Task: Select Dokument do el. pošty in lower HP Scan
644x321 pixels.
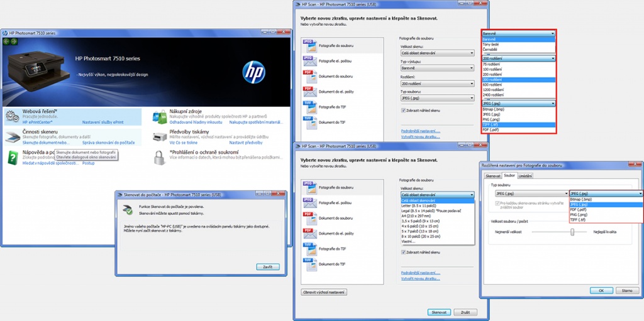Action: pyautogui.click(x=341, y=233)
